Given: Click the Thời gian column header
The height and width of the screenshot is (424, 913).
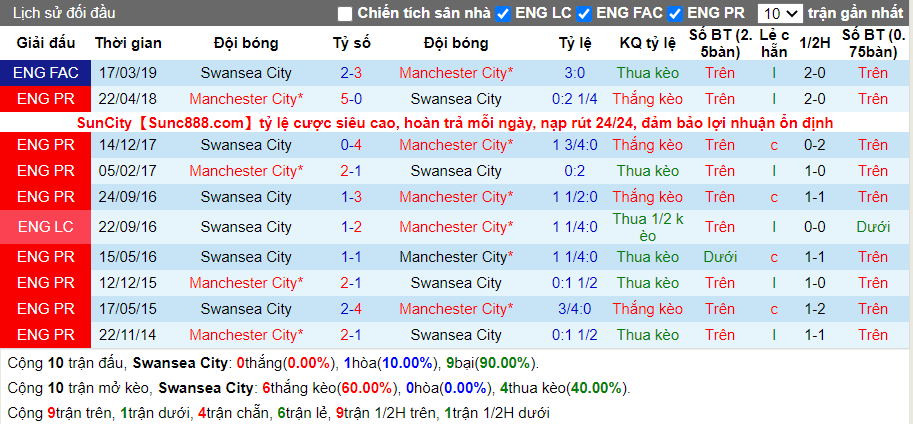Looking at the screenshot, I should pos(128,43).
